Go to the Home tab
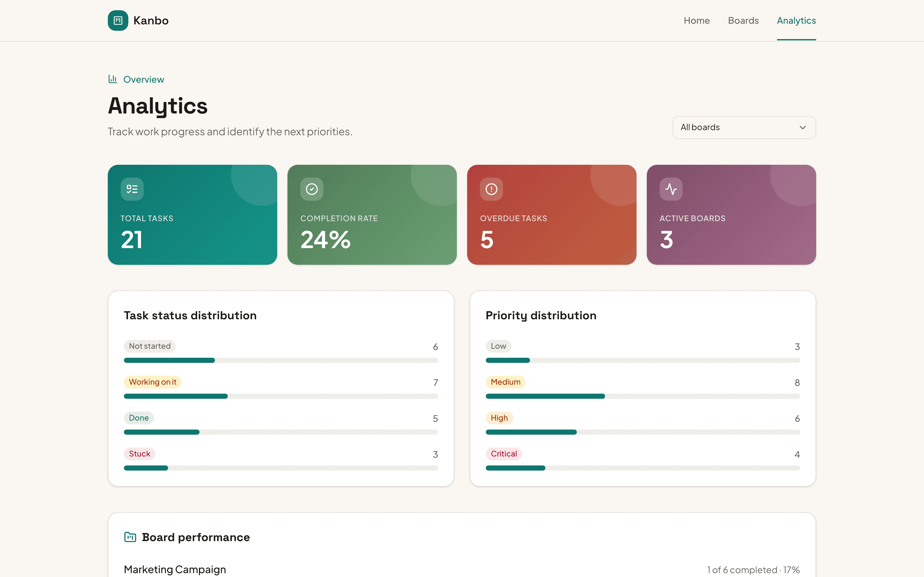 (x=697, y=21)
